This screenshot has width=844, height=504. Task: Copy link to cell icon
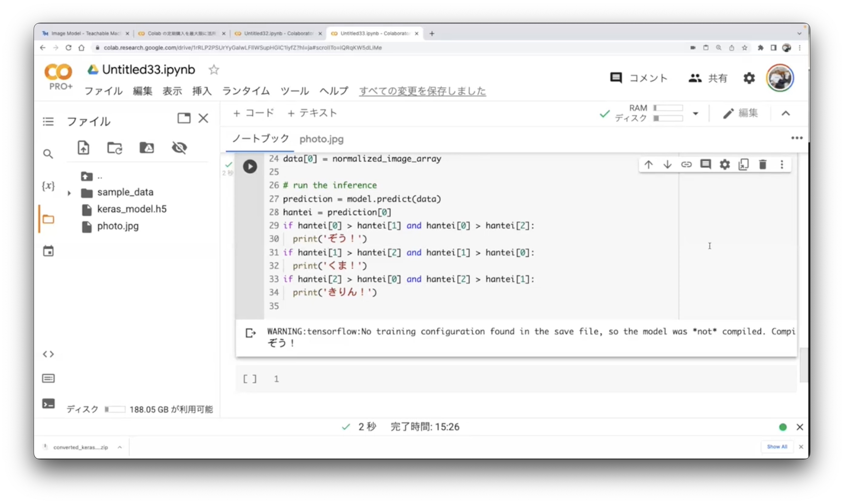coord(686,165)
